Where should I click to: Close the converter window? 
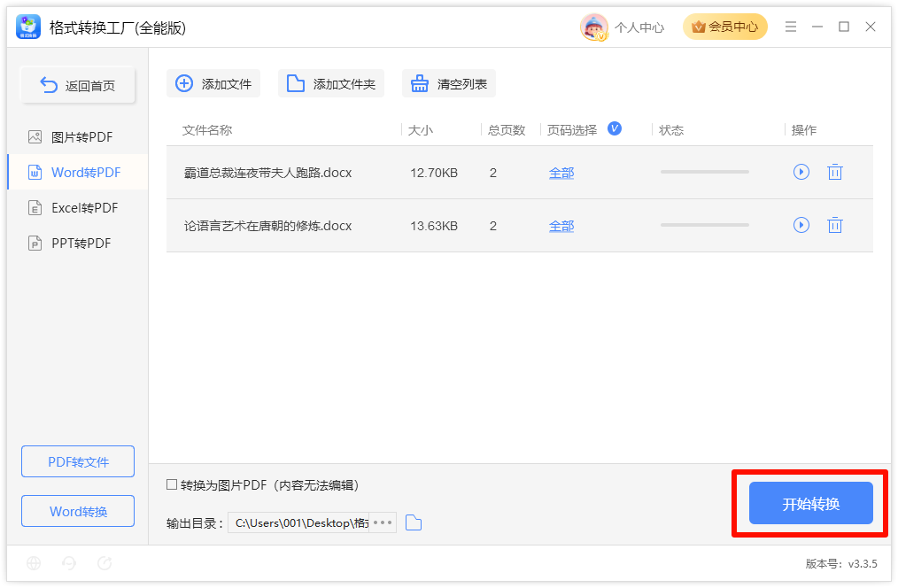tap(871, 27)
